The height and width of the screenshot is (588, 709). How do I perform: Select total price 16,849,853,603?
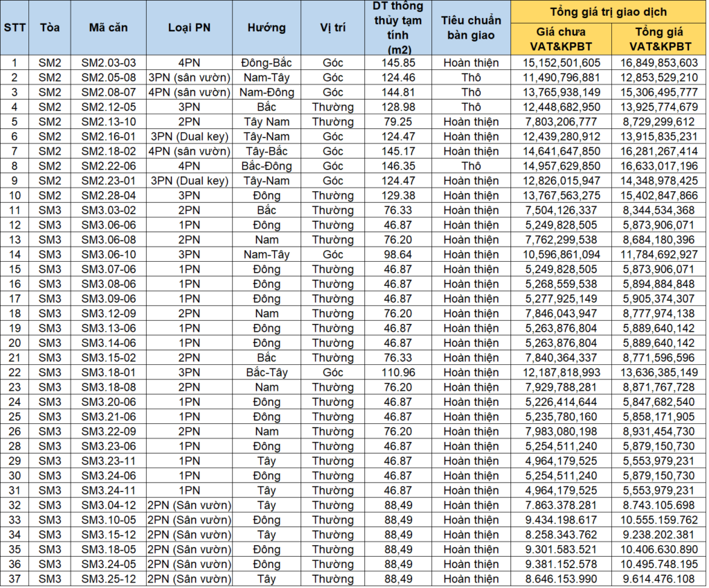point(659,63)
